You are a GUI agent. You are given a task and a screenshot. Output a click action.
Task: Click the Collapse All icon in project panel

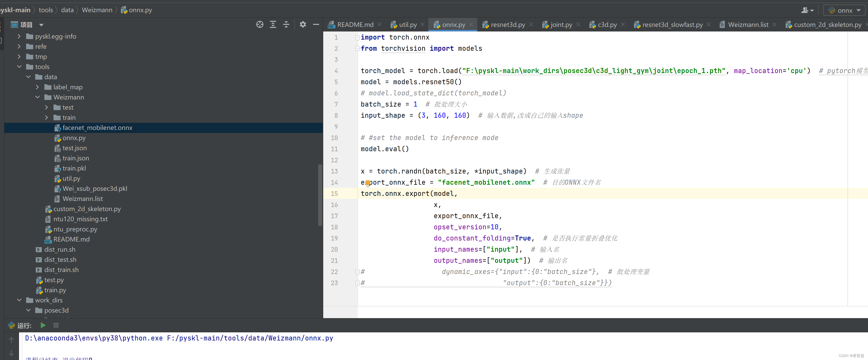286,25
